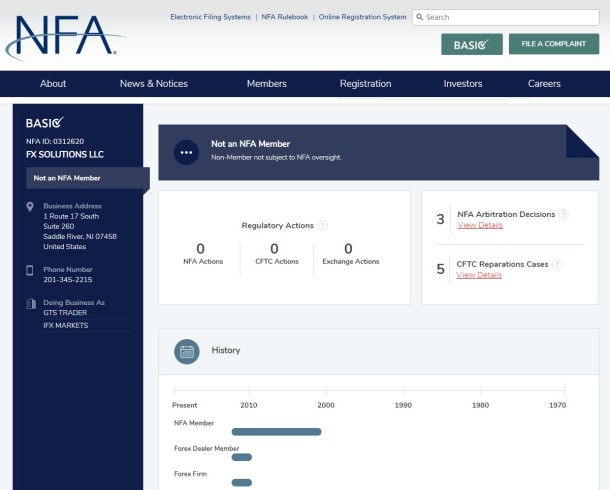This screenshot has width=610, height=490.
Task: Open the Investors menu
Action: coord(463,84)
